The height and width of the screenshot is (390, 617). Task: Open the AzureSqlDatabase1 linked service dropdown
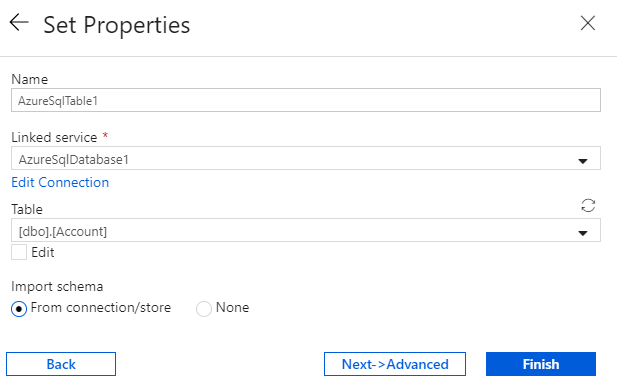[x=306, y=158]
